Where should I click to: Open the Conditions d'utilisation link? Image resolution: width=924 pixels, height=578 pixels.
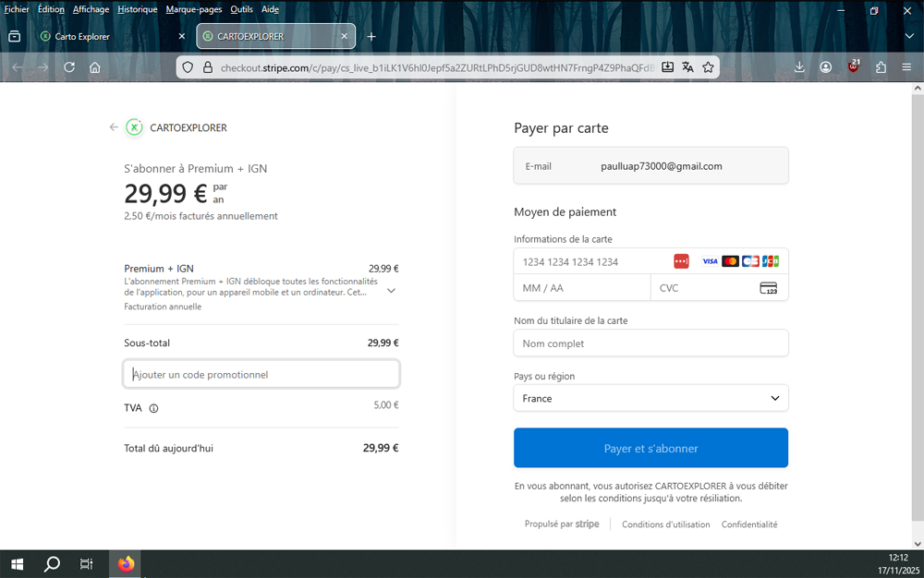click(x=665, y=524)
